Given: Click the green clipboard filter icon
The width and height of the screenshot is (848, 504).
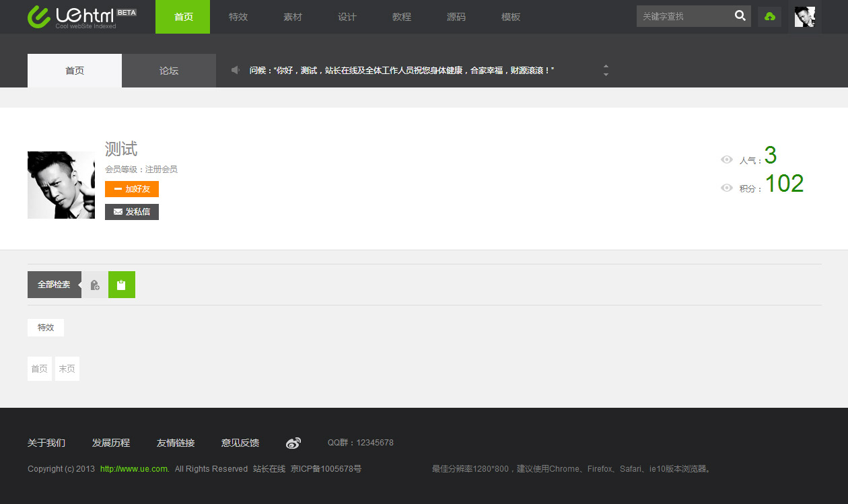Looking at the screenshot, I should (x=121, y=285).
